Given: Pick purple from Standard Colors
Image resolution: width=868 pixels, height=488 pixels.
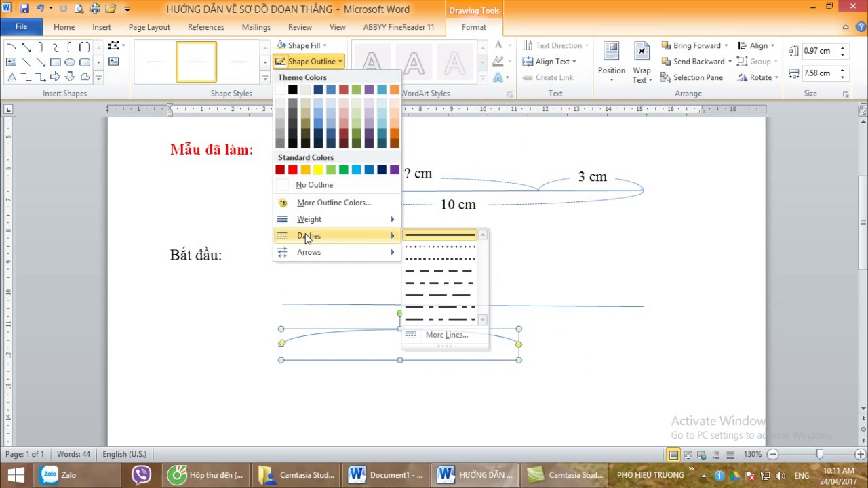Looking at the screenshot, I should point(395,169).
